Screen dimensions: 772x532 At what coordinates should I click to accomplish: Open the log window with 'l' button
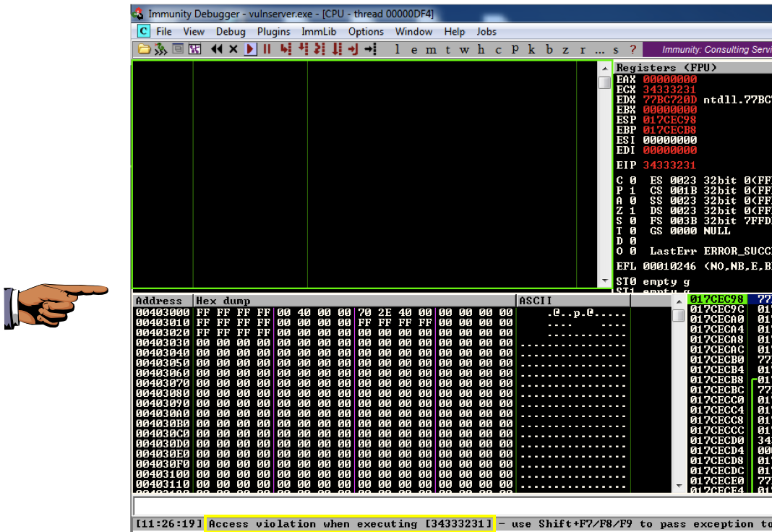click(397, 49)
